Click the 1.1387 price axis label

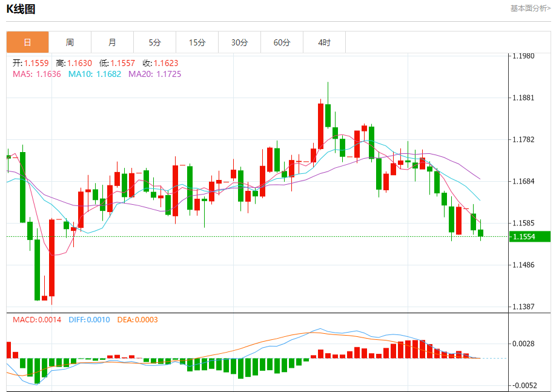pyautogui.click(x=523, y=307)
